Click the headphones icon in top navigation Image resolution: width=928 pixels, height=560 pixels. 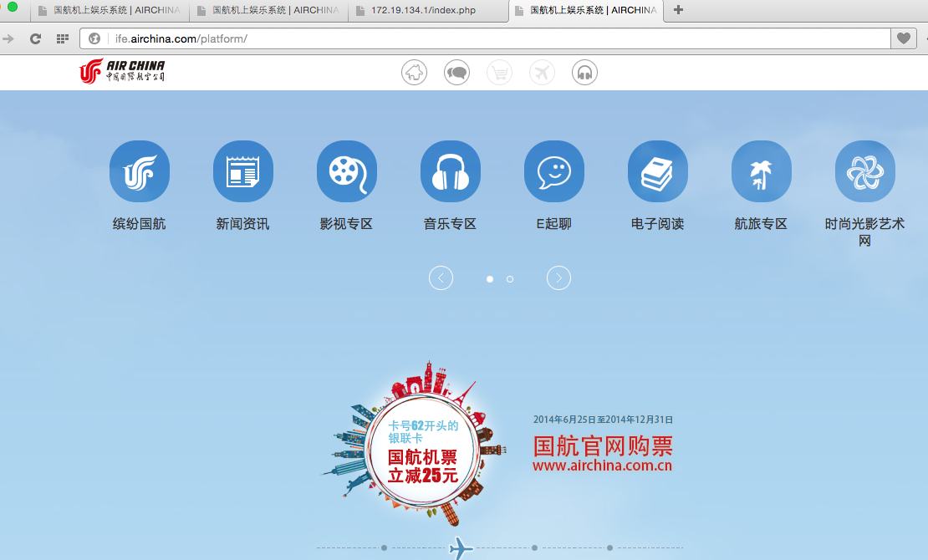pyautogui.click(x=584, y=73)
